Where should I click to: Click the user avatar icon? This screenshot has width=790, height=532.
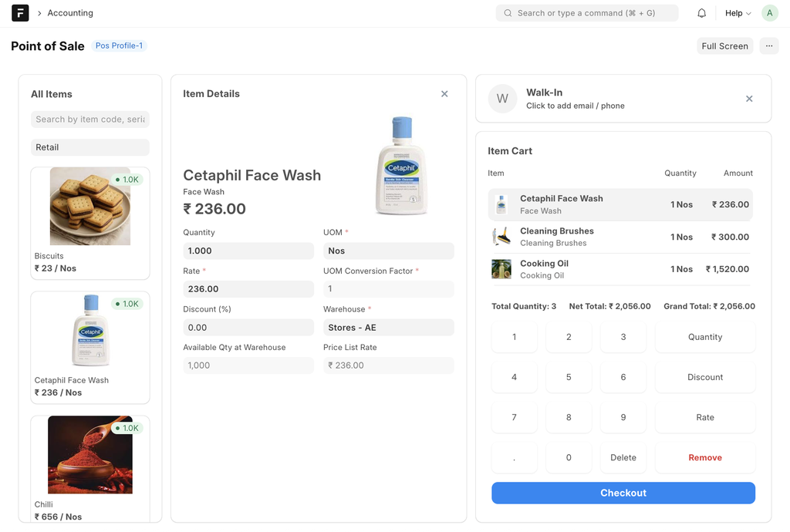tap(769, 13)
